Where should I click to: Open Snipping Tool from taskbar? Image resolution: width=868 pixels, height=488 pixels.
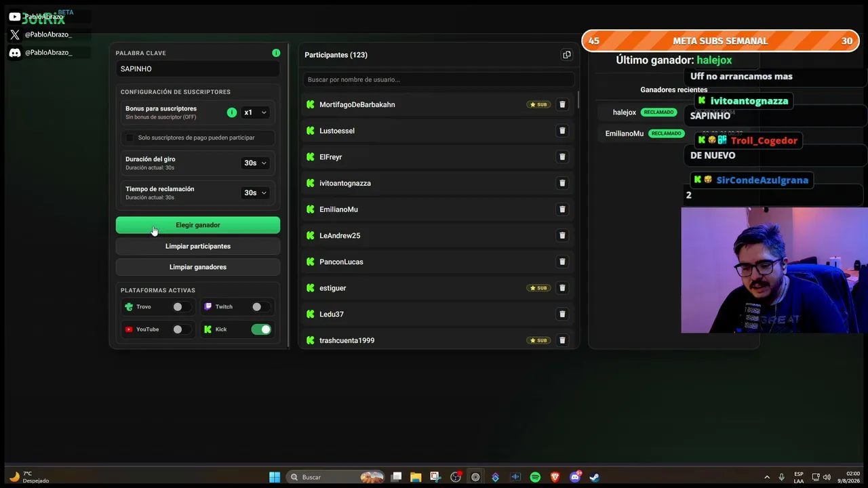coord(435,477)
